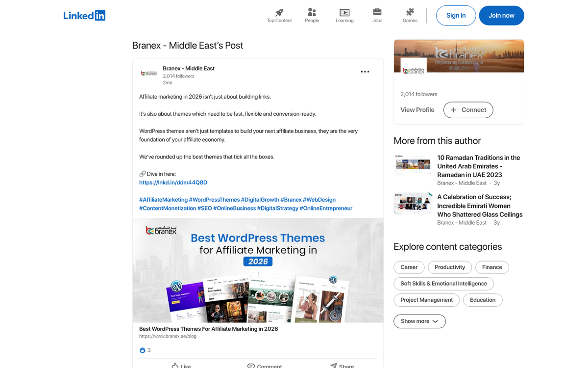Click the Sign in button

[456, 15]
